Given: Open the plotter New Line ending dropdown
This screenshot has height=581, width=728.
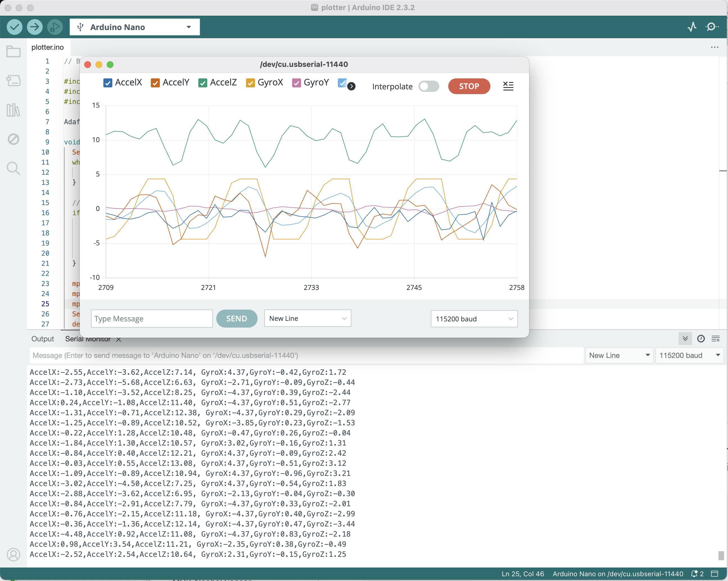Looking at the screenshot, I should point(308,319).
